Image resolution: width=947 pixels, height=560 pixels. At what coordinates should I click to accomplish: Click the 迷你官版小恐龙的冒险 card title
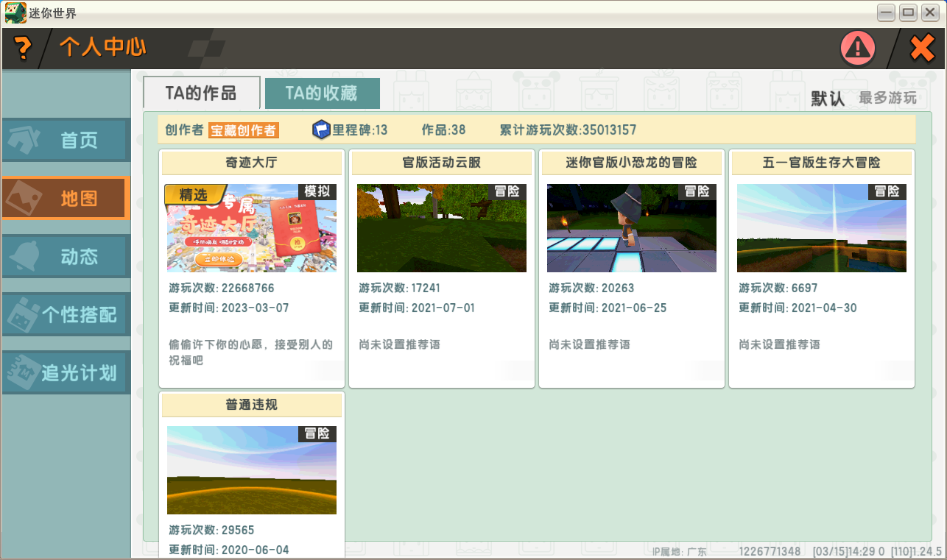click(x=632, y=163)
